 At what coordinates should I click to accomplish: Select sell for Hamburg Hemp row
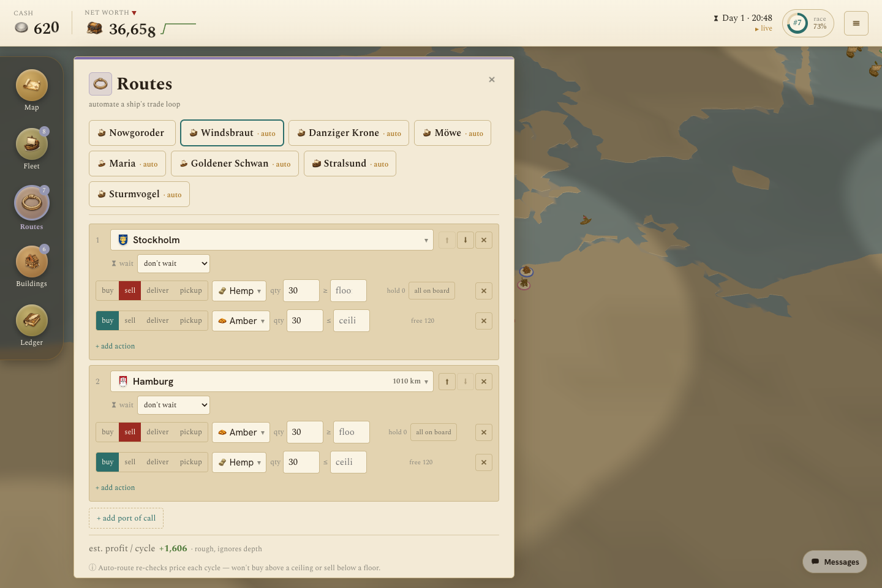tap(130, 462)
